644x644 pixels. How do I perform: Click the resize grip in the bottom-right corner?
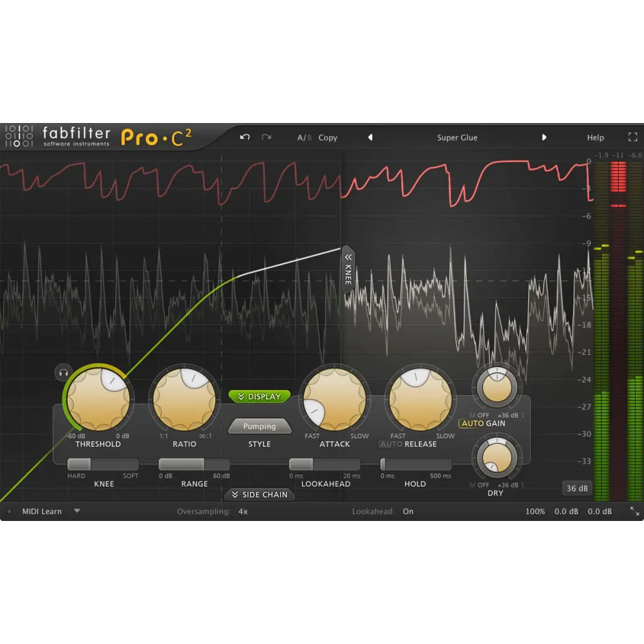[x=634, y=511]
